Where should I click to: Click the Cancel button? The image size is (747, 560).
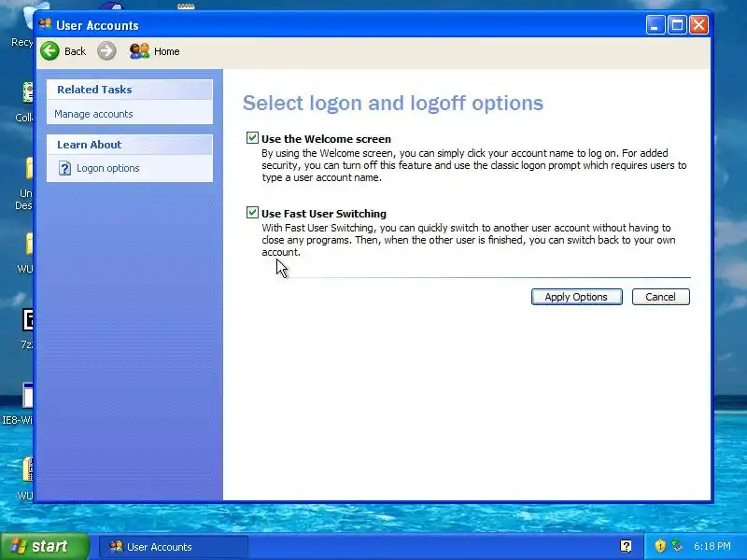660,297
